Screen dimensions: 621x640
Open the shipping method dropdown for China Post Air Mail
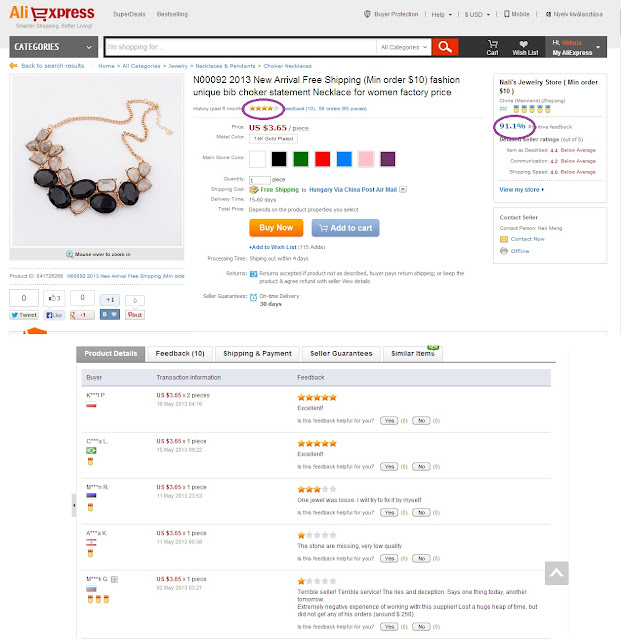[403, 189]
